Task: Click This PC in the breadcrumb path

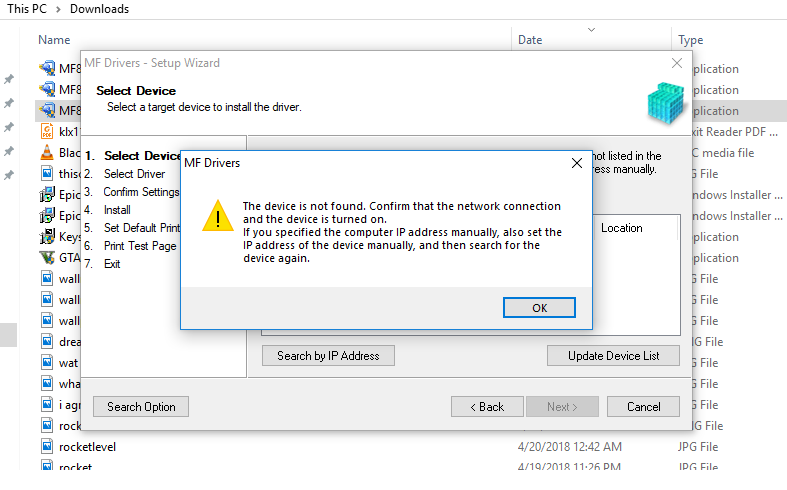Action: pyautogui.click(x=27, y=9)
